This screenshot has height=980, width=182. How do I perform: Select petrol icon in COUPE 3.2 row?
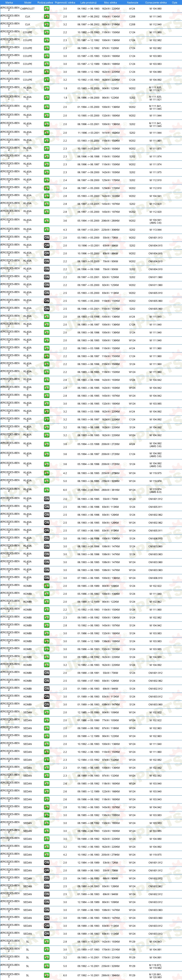click(47, 80)
